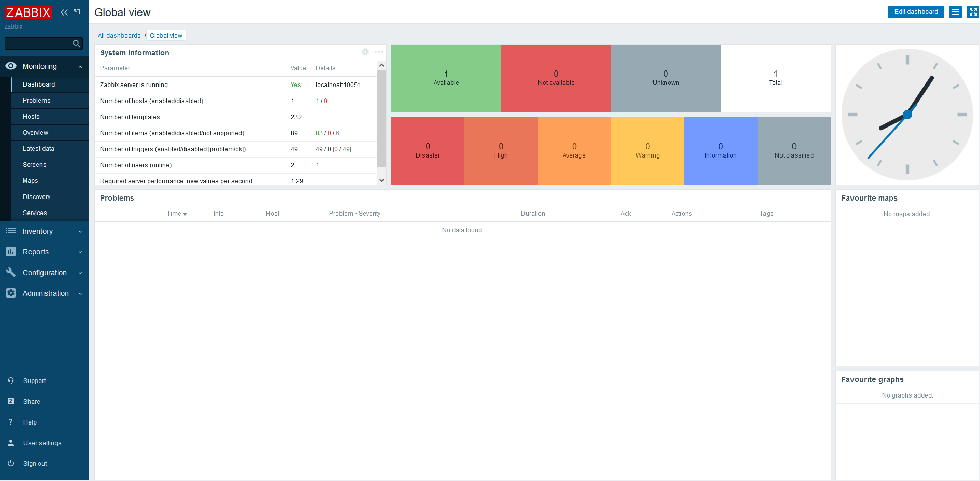
Task: Enter fullscreen with the kiosk mode icon
Action: (x=973, y=11)
